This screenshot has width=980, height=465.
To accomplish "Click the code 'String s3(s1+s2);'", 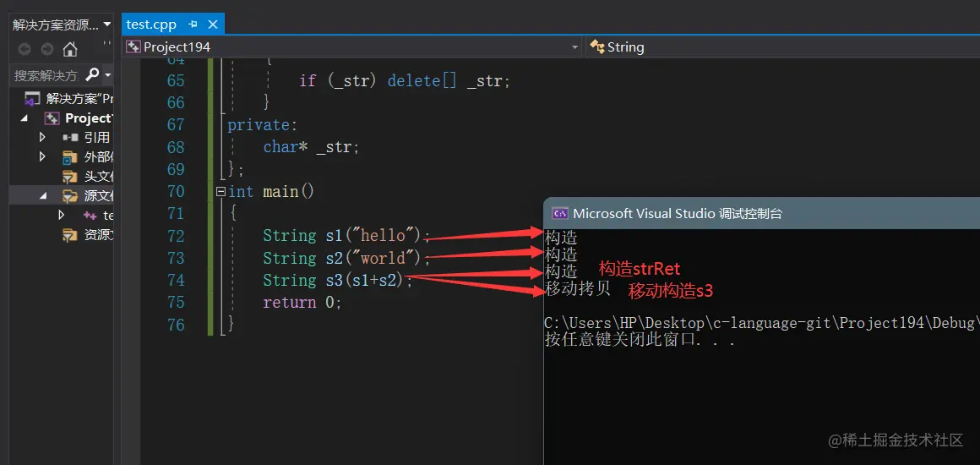I will coord(338,281).
